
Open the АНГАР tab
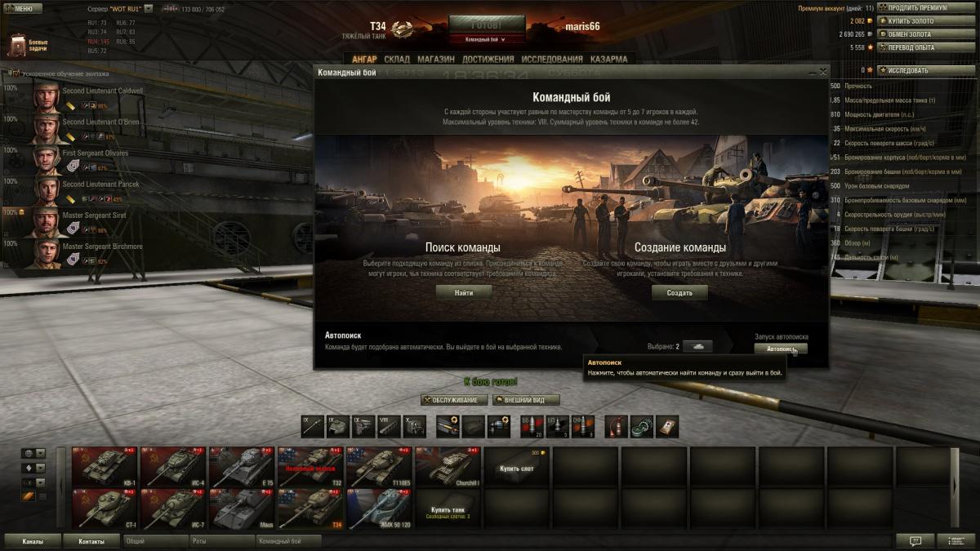[x=364, y=59]
